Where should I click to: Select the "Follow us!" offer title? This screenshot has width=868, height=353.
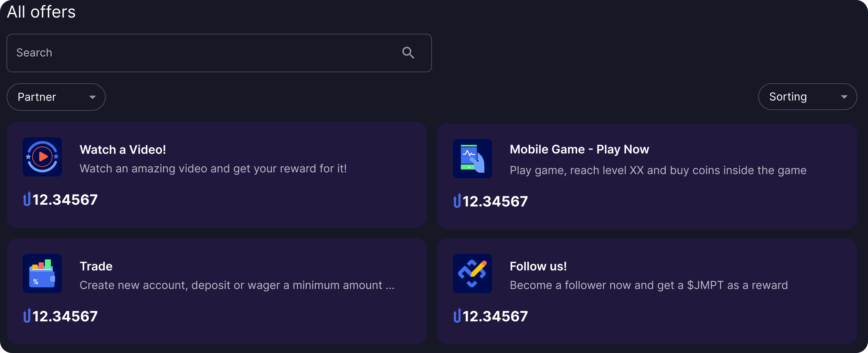tap(538, 266)
